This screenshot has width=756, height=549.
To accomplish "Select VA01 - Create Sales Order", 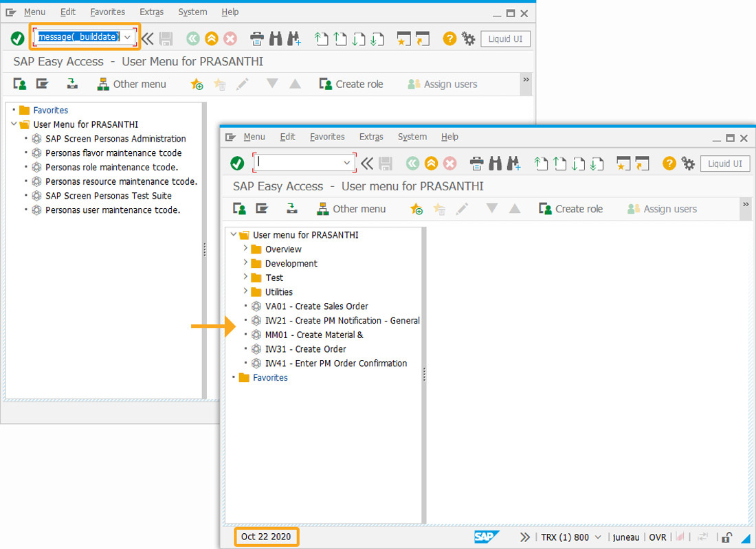I will tap(317, 306).
